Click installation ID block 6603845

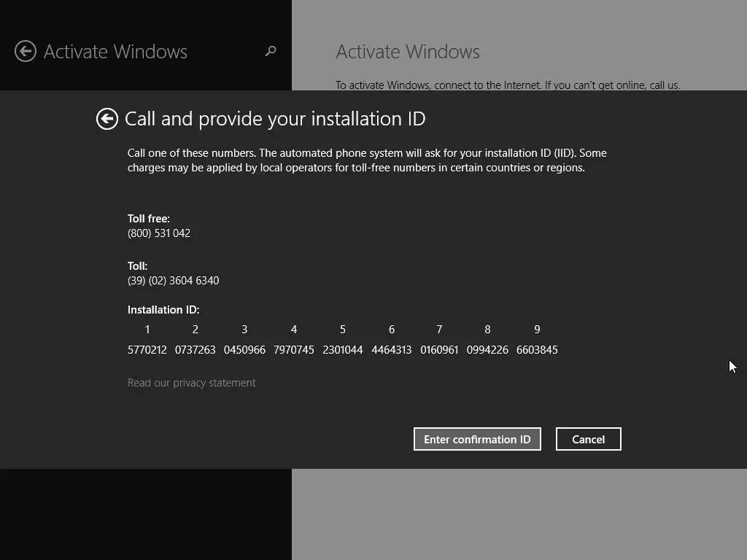tap(537, 350)
